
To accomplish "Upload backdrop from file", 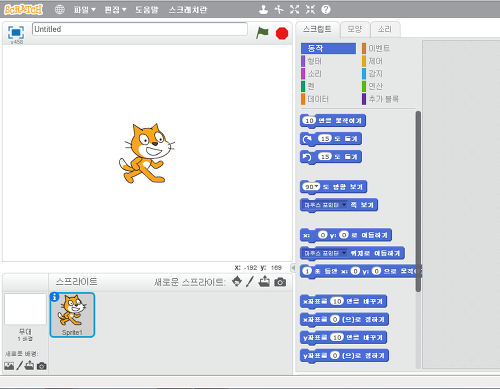I will (29, 366).
